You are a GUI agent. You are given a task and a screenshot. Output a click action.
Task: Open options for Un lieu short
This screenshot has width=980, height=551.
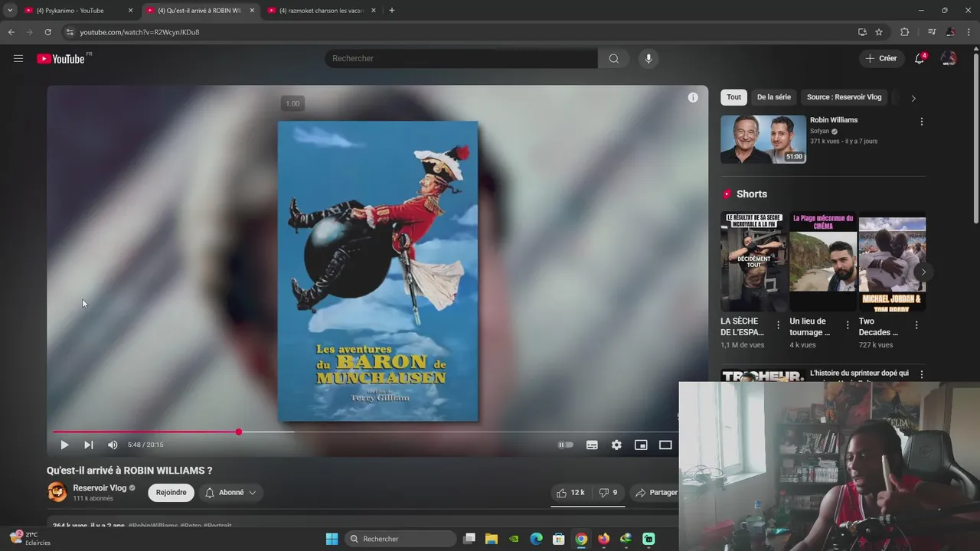848,325
